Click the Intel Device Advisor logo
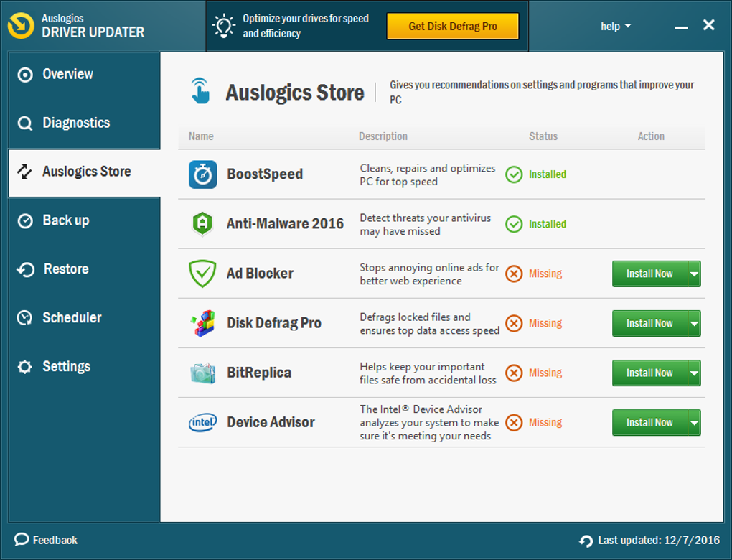Image resolution: width=732 pixels, height=560 pixels. tap(202, 422)
